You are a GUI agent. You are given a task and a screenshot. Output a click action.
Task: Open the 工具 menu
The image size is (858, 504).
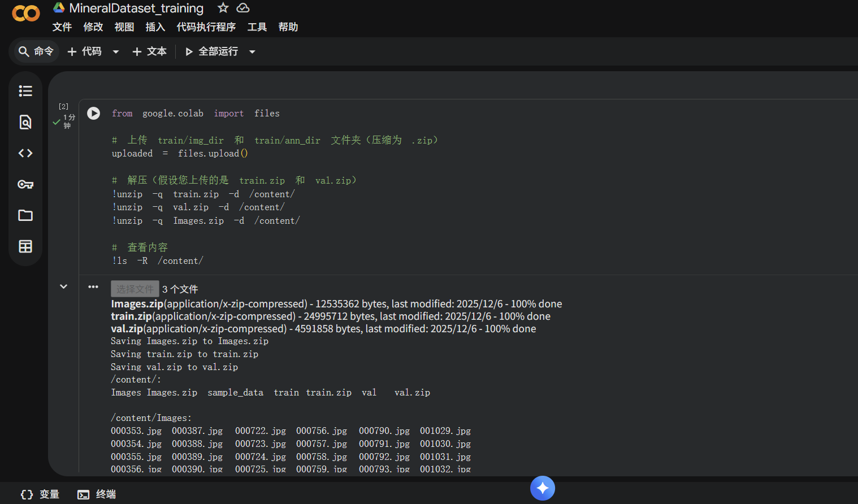pos(257,27)
